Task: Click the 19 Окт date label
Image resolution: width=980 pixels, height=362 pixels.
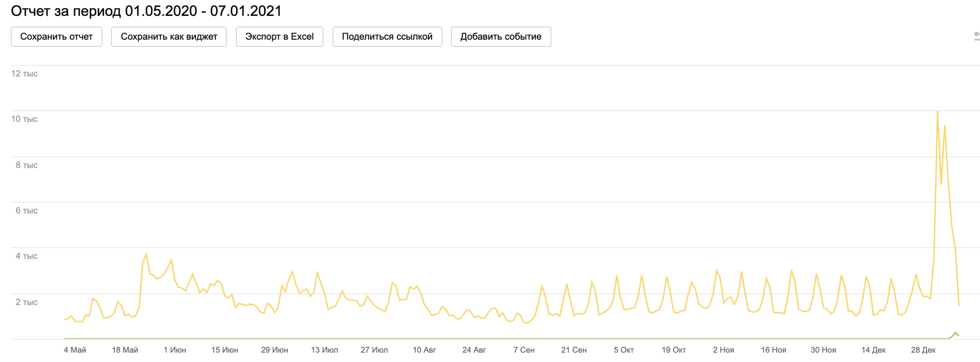Action: click(674, 350)
